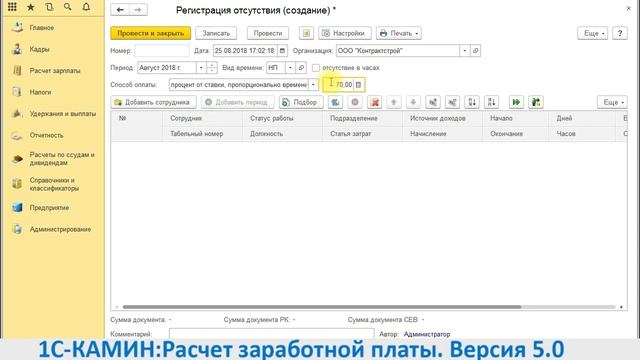Expand the Способ оплаты dropdown
The height and width of the screenshot is (360, 640).
point(313,85)
